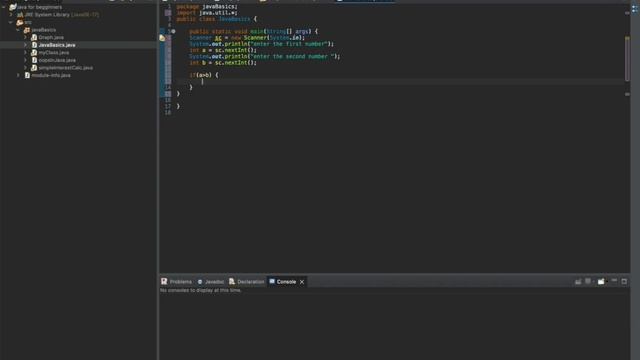The width and height of the screenshot is (640, 360).
Task: Click the simpleInterestCalc.java file icon
Action: click(x=34, y=68)
